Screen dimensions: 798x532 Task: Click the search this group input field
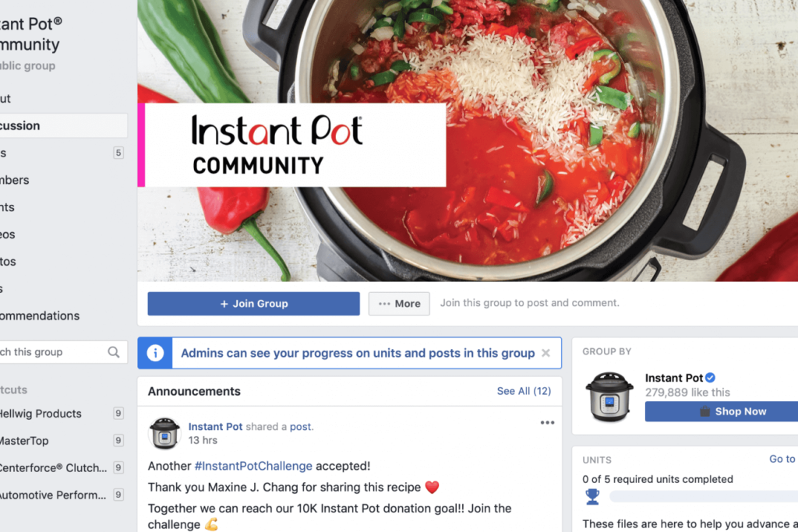point(54,352)
